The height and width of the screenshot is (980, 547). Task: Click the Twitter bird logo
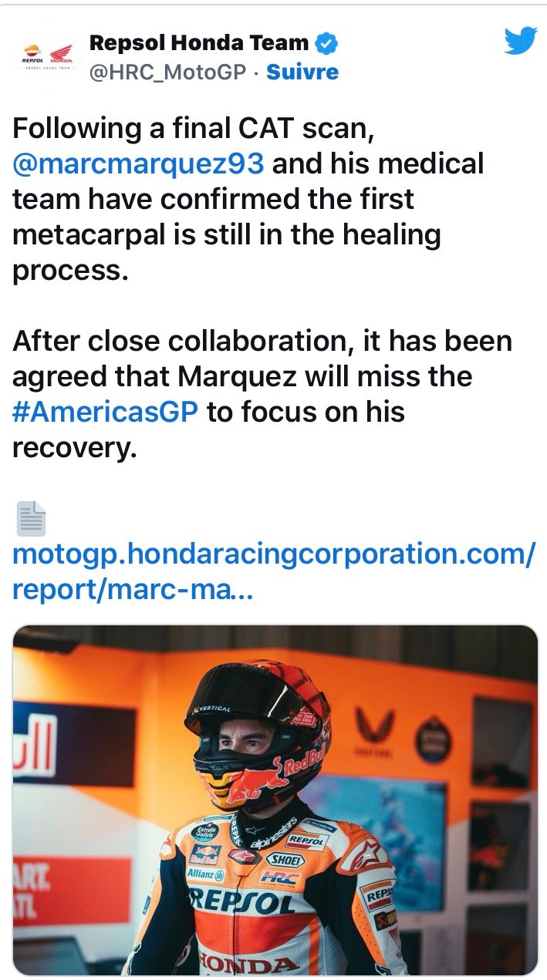coord(520,41)
